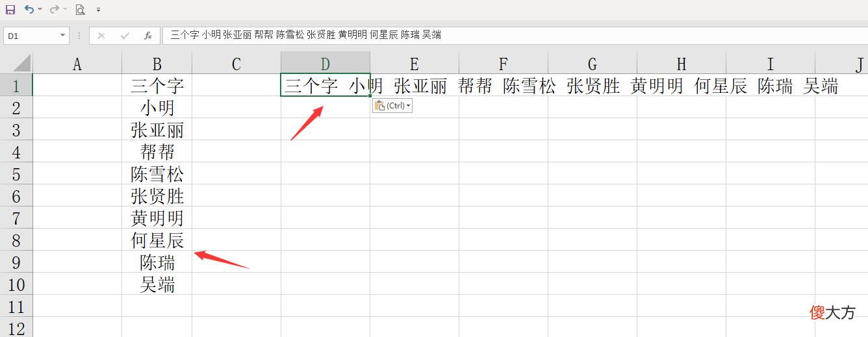Select row 2 header
The height and width of the screenshot is (337, 868).
tap(16, 107)
